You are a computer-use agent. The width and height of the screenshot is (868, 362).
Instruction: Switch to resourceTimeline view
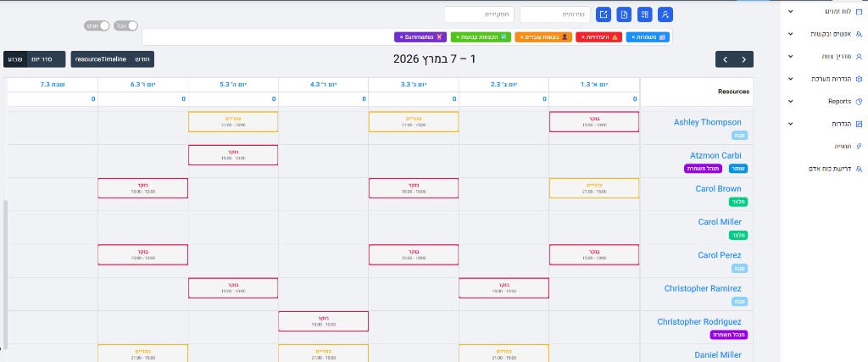[100, 59]
